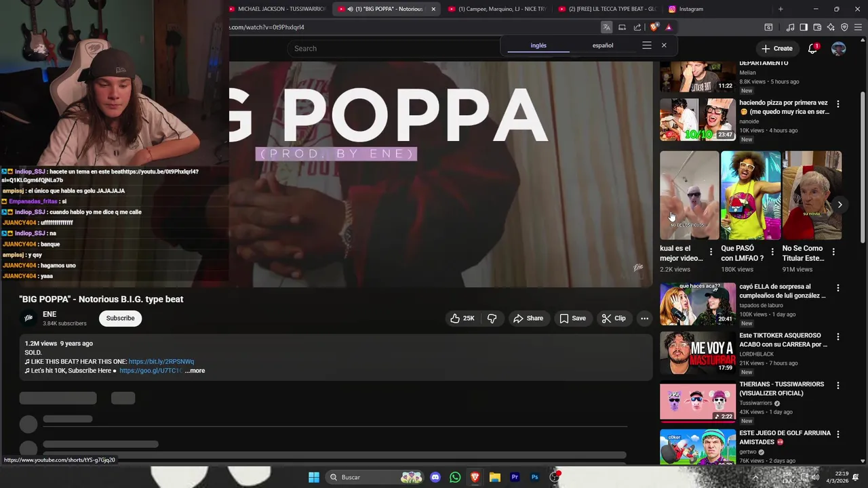
Task: Open File Explorer from the taskbar
Action: point(495,477)
